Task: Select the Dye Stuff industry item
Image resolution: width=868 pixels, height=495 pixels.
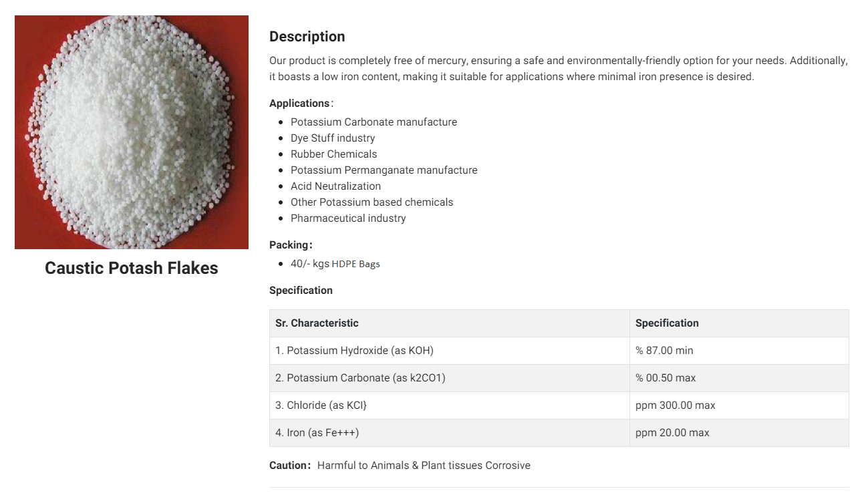Action: click(x=333, y=138)
